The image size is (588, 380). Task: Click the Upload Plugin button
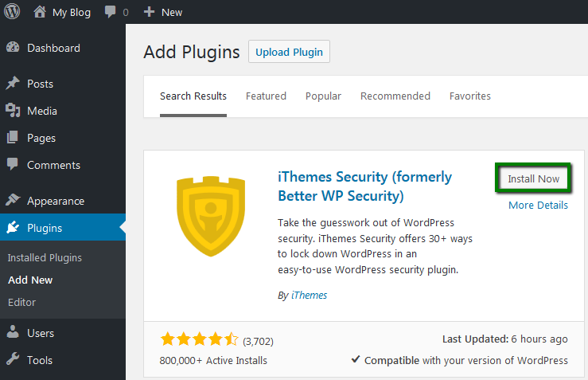point(289,52)
